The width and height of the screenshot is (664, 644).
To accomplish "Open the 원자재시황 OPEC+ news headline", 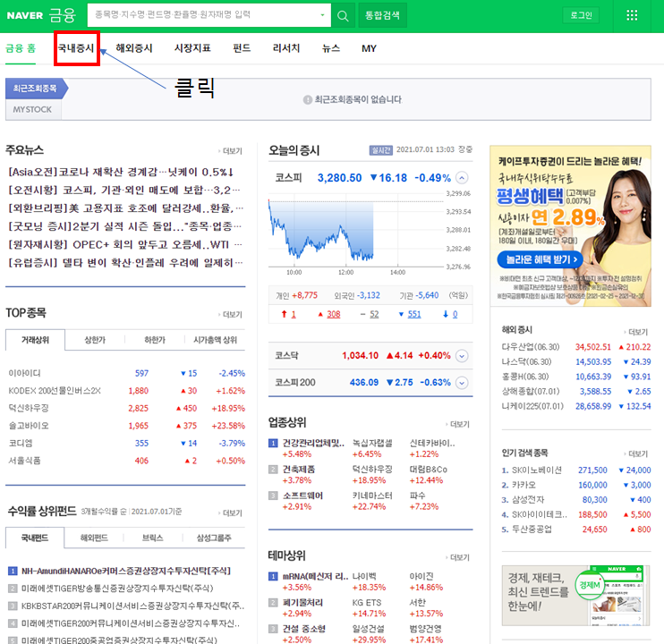I will point(125,245).
